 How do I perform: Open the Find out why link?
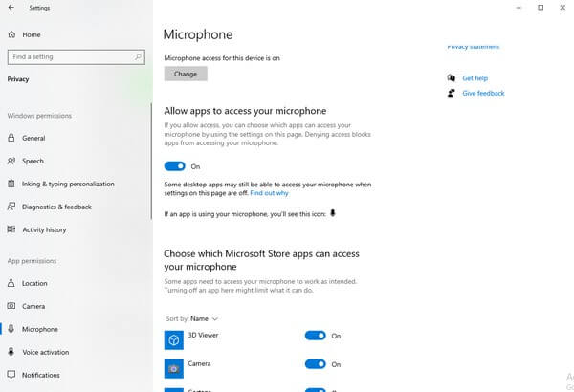pos(269,193)
